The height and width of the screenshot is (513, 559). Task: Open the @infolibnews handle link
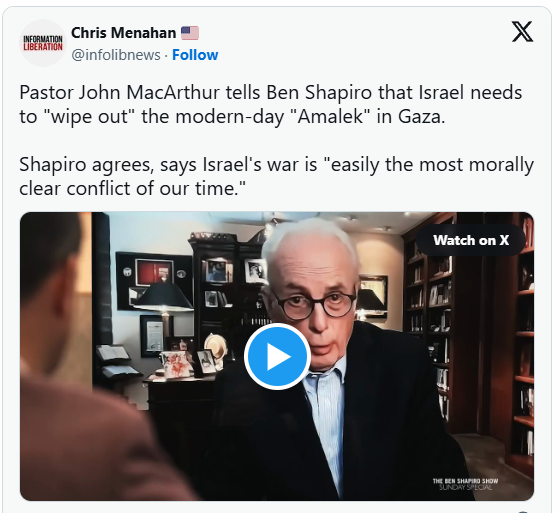pos(116,55)
